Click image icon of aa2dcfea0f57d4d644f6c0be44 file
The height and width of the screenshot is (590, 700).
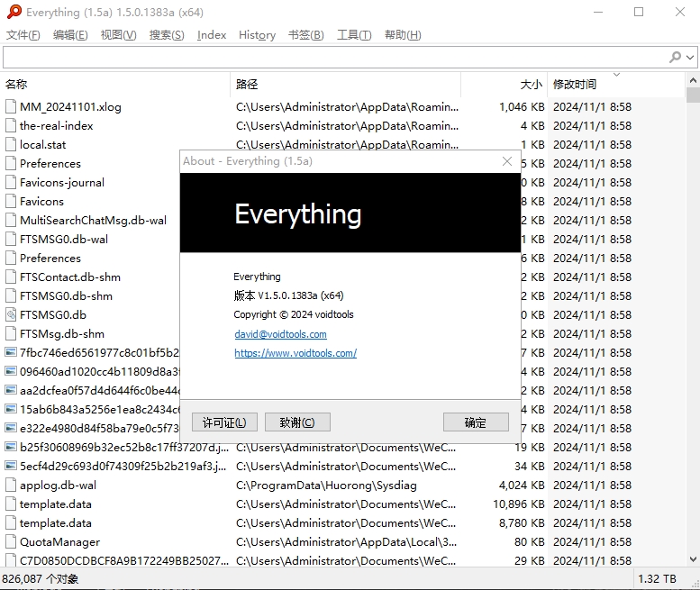[x=11, y=390]
